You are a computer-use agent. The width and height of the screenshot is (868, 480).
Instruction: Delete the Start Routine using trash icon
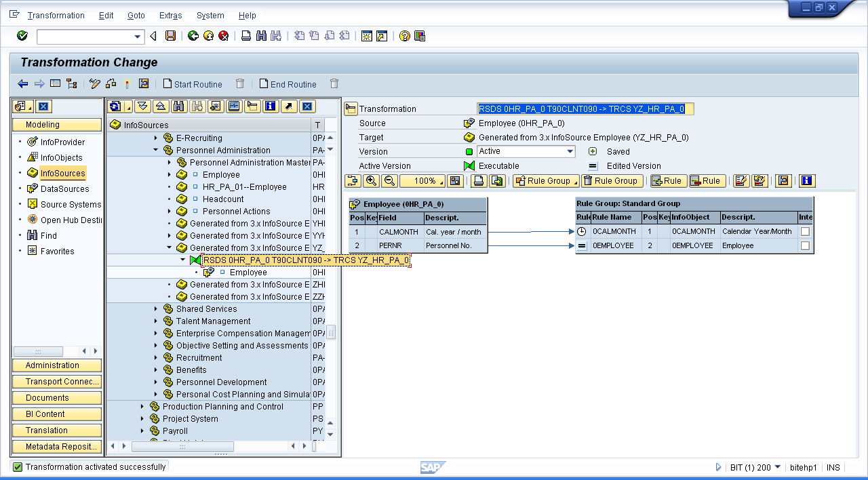pos(239,83)
